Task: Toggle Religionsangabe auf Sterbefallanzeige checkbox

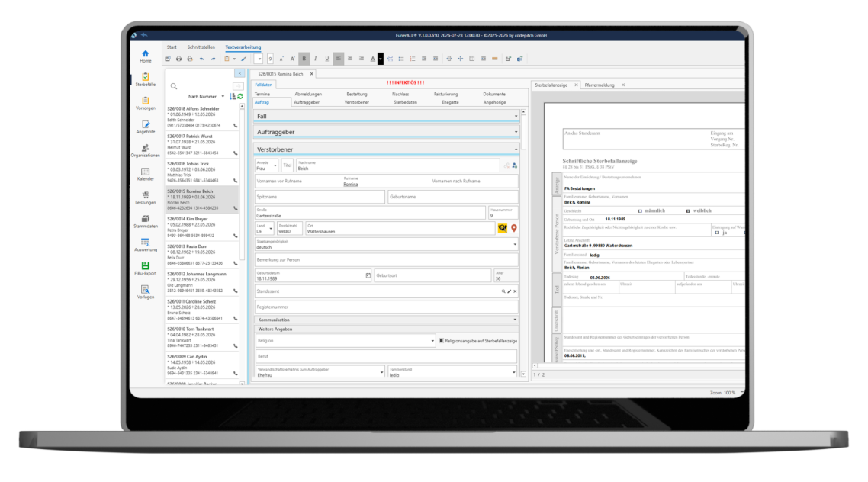Action: point(441,341)
